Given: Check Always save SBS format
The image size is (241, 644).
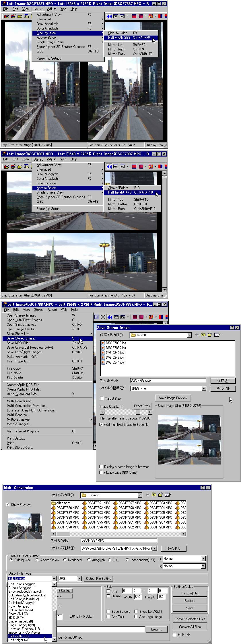Looking at the screenshot, I should tap(101, 473).
